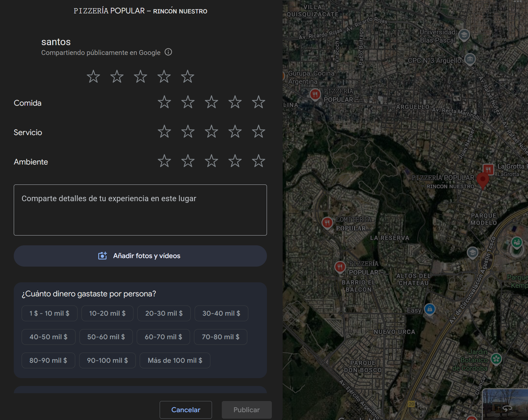The height and width of the screenshot is (420, 528).
Task: Focus the experience details text box
Action: (x=140, y=210)
